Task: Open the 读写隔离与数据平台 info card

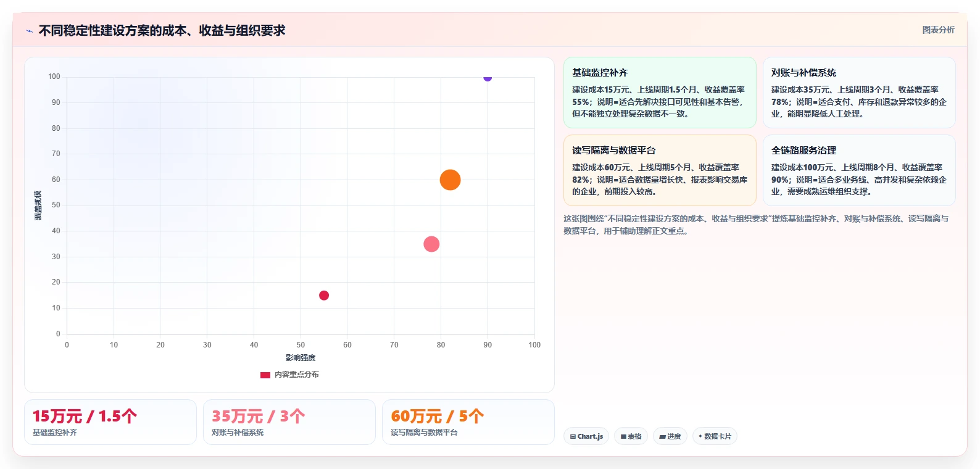Action: pos(660,170)
